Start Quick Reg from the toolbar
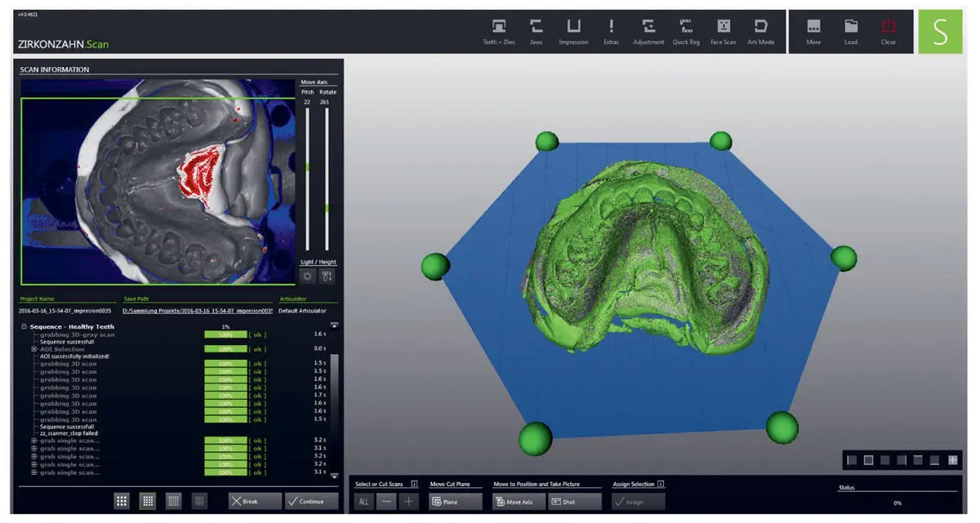The height and width of the screenshot is (523, 980). pos(686,30)
